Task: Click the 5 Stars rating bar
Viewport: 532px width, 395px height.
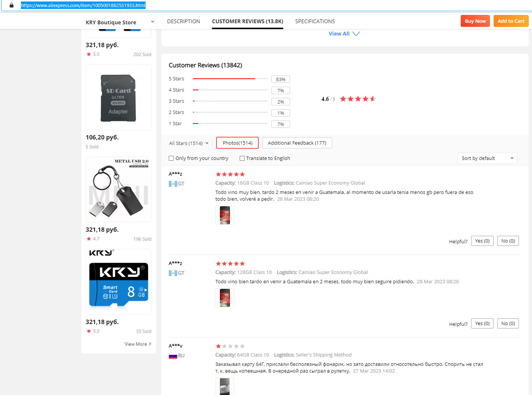Action: [x=230, y=79]
